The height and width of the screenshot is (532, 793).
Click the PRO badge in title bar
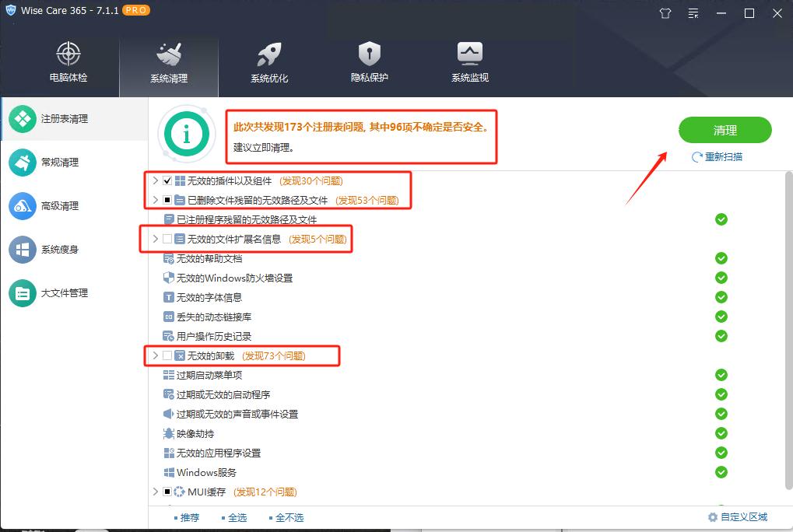click(x=136, y=10)
